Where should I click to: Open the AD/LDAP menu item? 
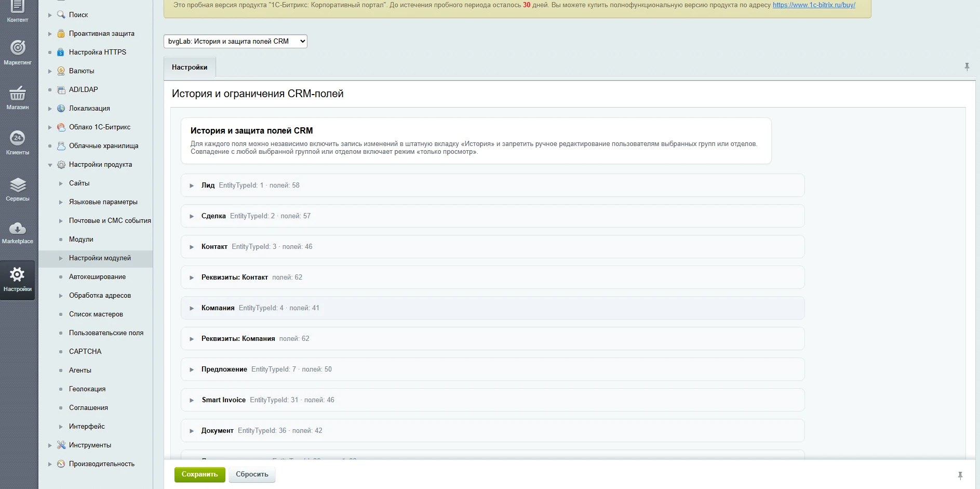click(83, 89)
